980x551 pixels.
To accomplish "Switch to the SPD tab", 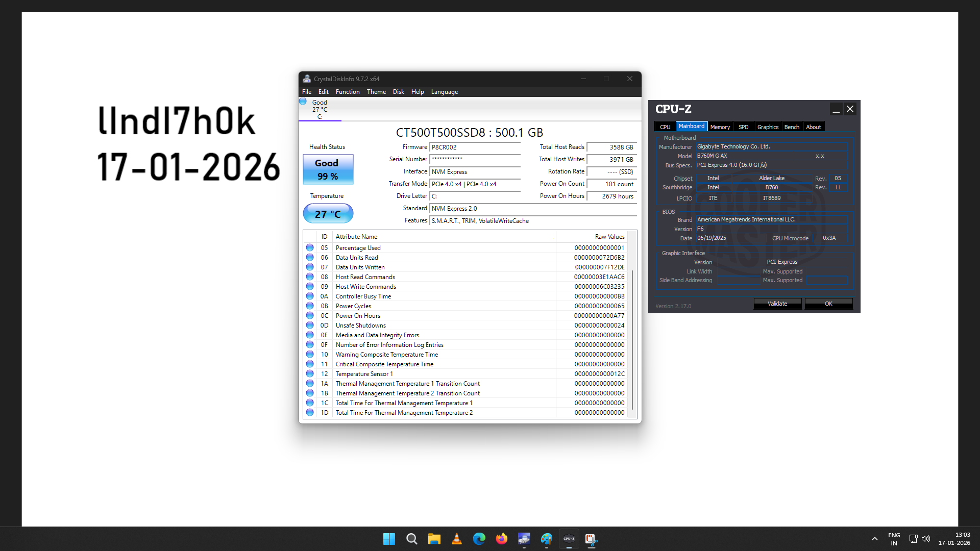I will pos(743,127).
